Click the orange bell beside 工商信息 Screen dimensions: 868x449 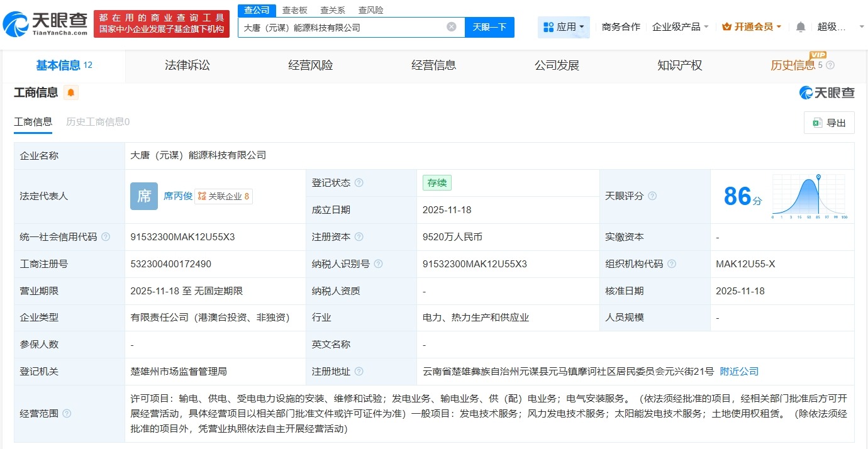tap(70, 92)
